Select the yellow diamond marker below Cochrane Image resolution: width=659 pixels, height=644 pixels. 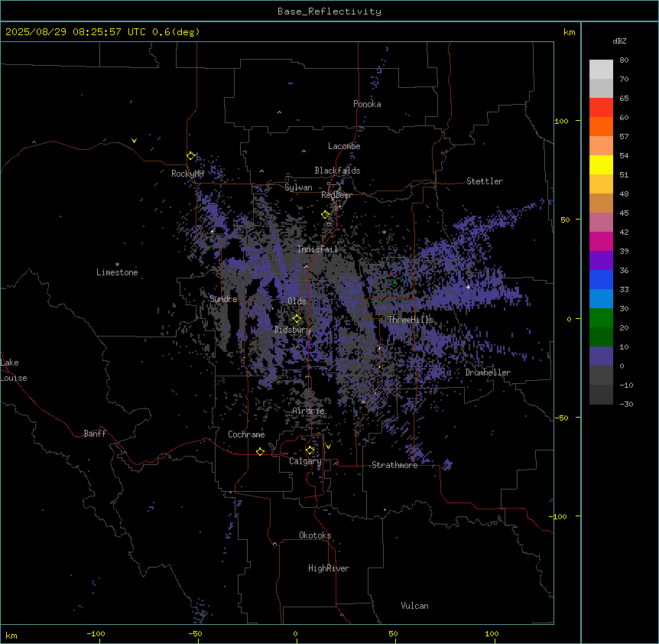point(260,451)
